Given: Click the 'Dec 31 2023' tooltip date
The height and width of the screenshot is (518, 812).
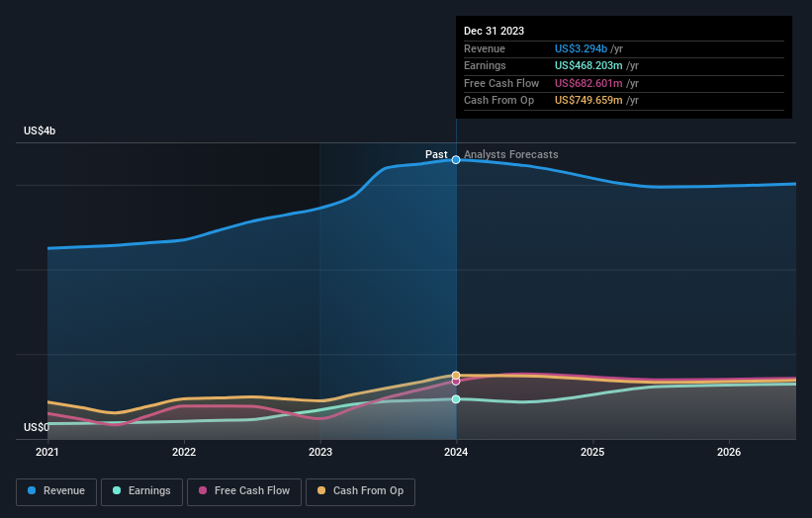Looking at the screenshot, I should click(x=495, y=31).
